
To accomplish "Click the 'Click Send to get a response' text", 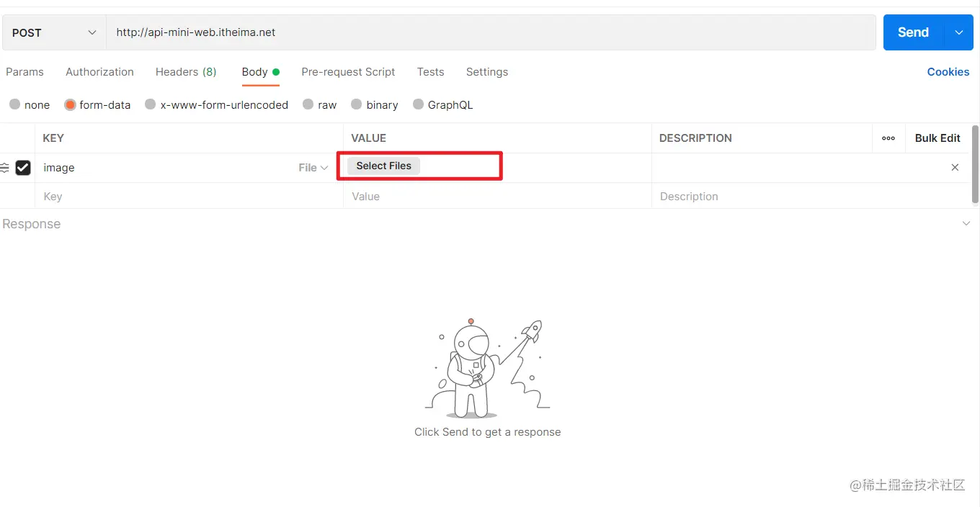I will point(488,432).
